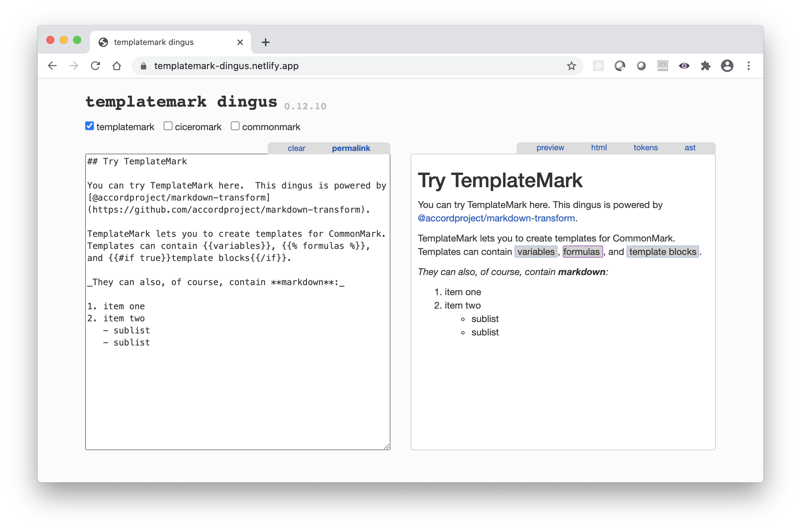Click 'item two' in the preview list

coord(463,306)
